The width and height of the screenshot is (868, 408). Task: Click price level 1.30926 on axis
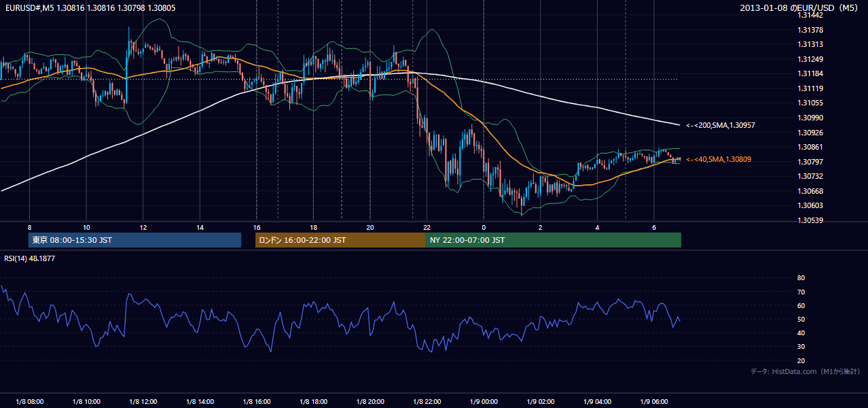click(x=811, y=132)
